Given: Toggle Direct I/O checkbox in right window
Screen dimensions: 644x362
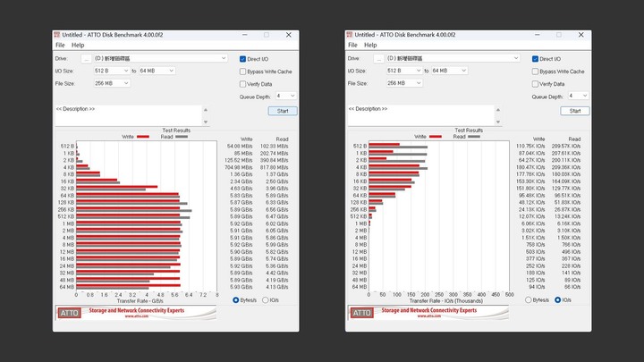Looking at the screenshot, I should pos(535,59).
